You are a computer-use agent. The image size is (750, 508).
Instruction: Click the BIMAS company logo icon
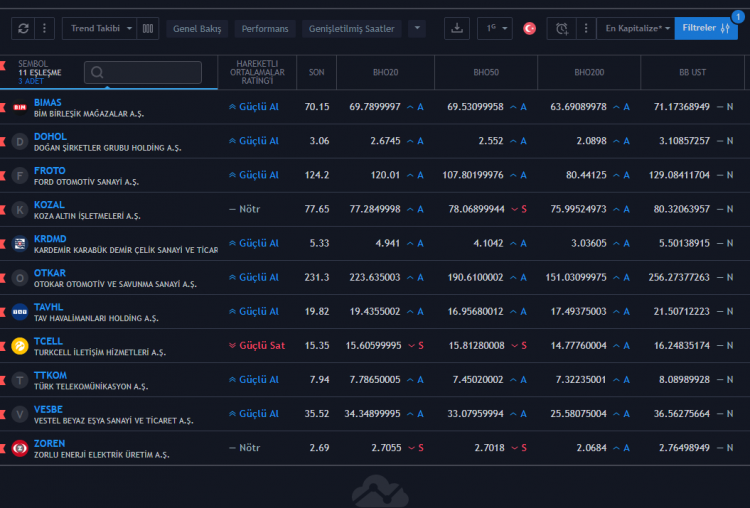(20, 107)
